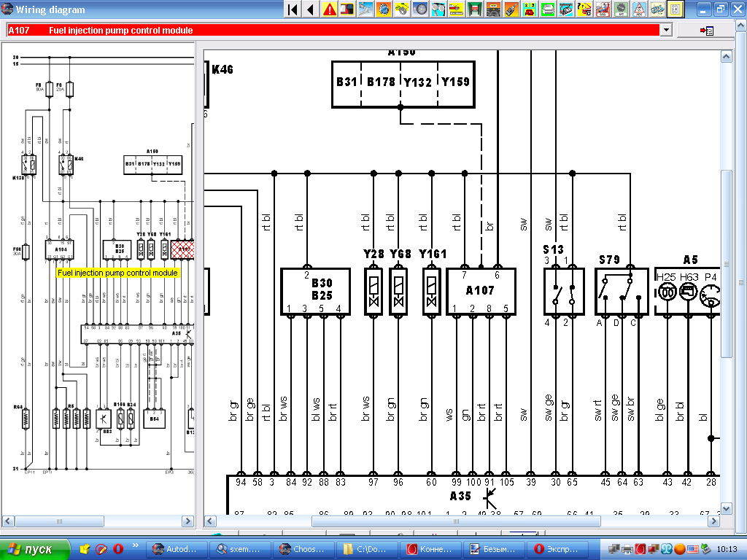Image resolution: width=747 pixels, height=560 pixels.
Task: Click the red arrow list icon button
Action: click(706, 31)
